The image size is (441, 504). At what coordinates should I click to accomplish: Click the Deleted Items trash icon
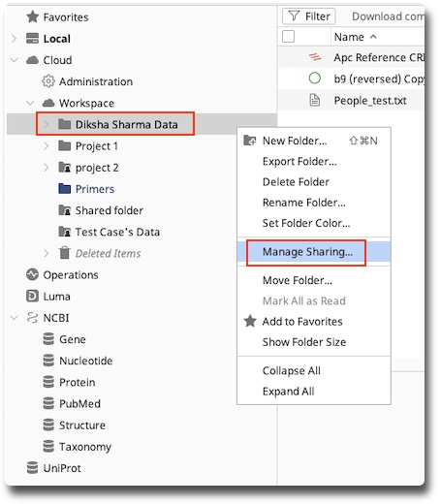point(65,253)
